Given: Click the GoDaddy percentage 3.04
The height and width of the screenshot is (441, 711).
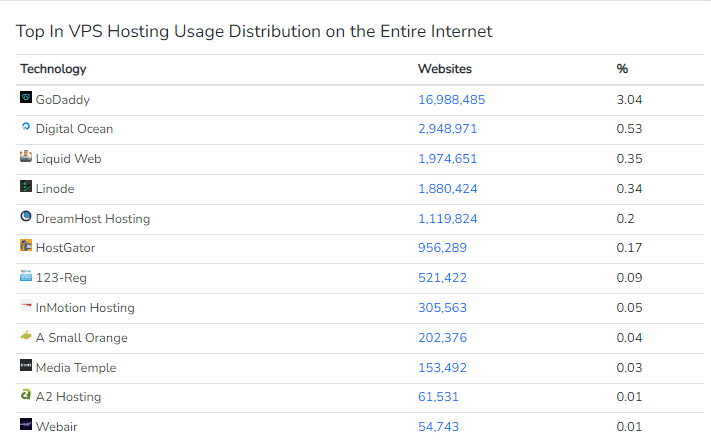Looking at the screenshot, I should point(629,100).
